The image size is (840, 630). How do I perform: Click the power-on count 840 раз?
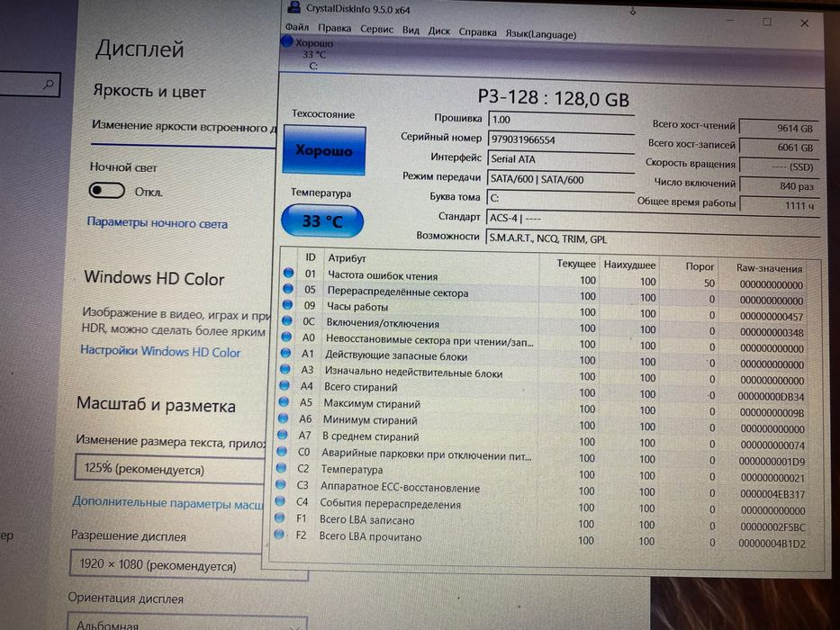[780, 186]
